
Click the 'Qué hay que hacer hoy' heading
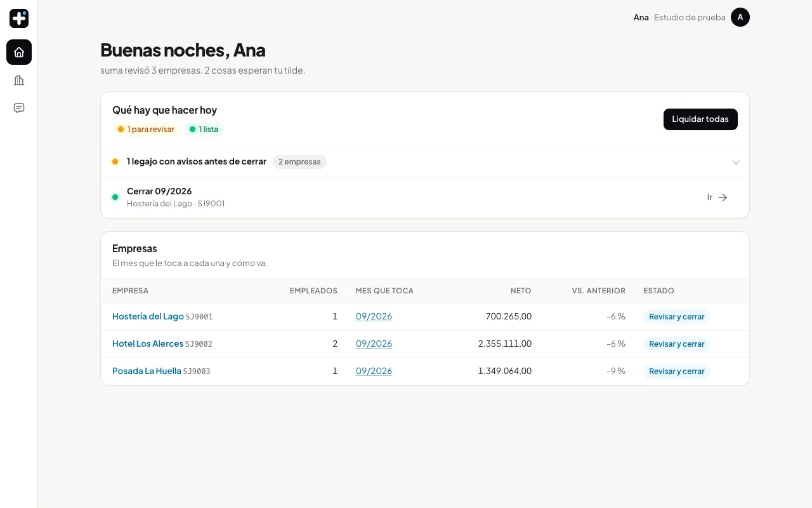[x=164, y=110]
